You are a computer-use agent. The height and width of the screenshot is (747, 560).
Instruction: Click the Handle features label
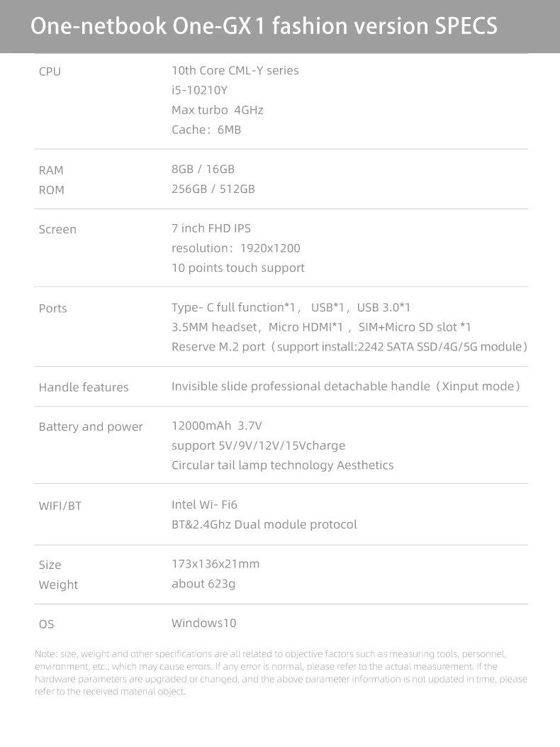84,387
